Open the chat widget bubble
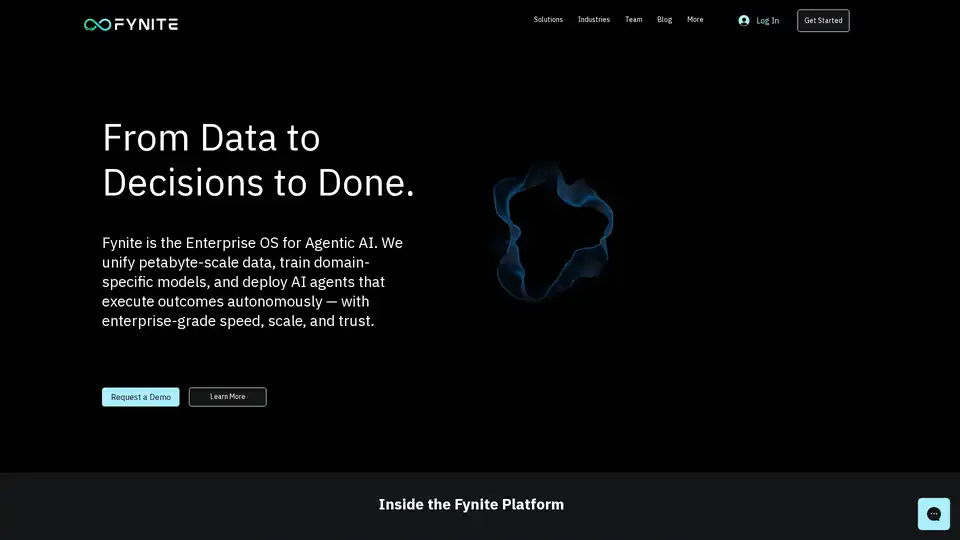960x540 pixels. 933,513
